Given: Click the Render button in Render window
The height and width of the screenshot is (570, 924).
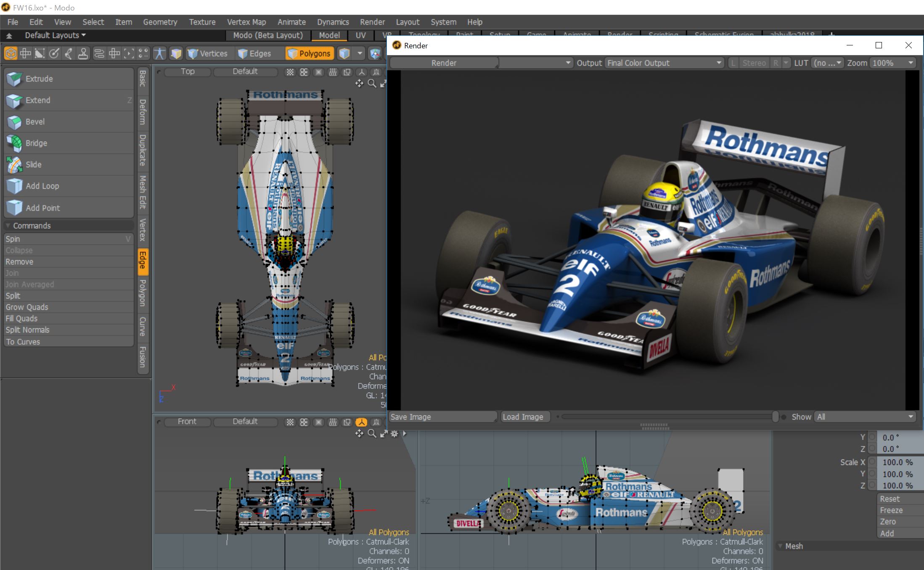Looking at the screenshot, I should click(444, 63).
